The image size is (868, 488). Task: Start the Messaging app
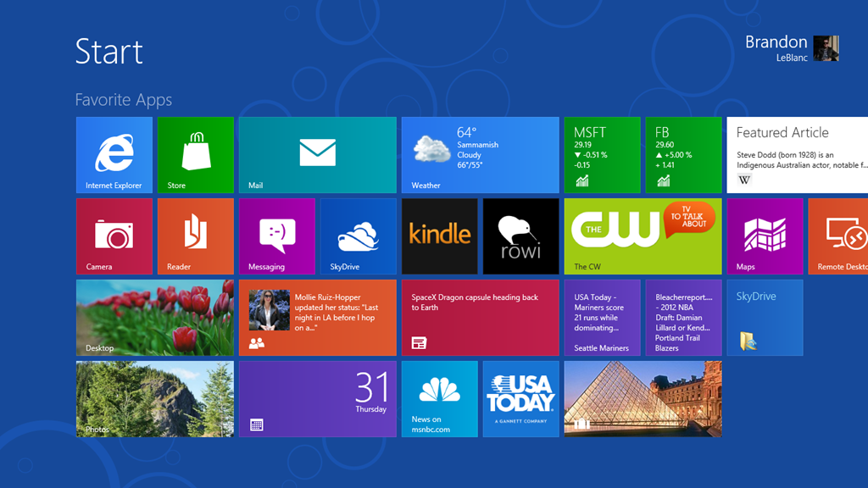click(276, 236)
